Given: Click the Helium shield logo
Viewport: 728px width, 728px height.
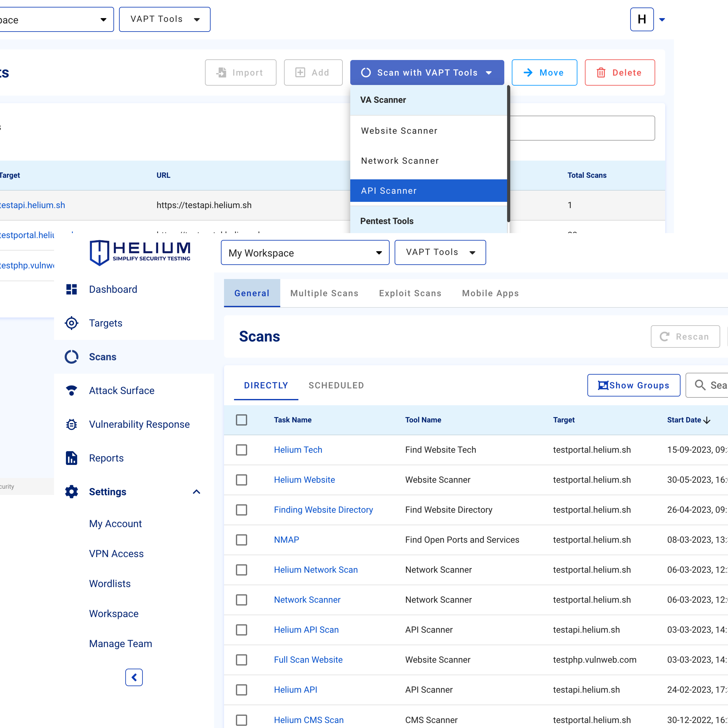Looking at the screenshot, I should tap(100, 252).
